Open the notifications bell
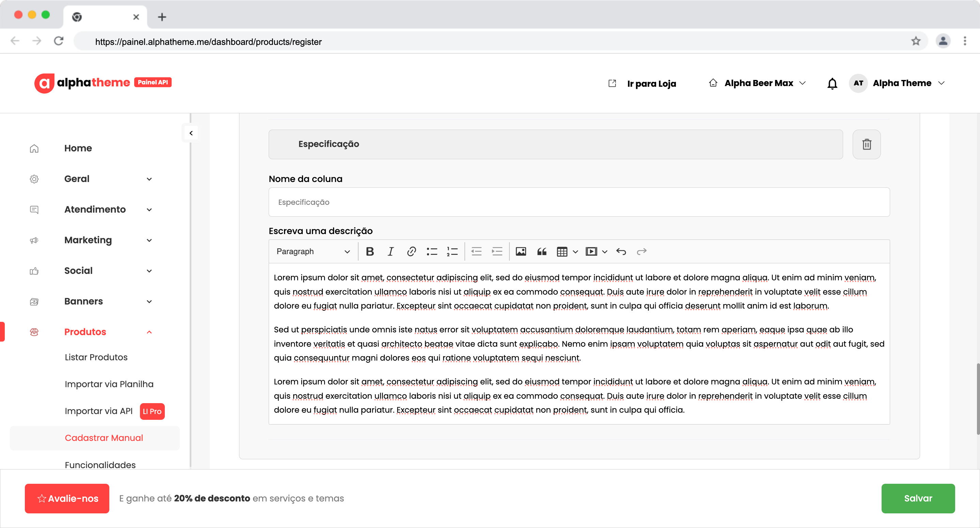This screenshot has width=980, height=528. click(832, 83)
